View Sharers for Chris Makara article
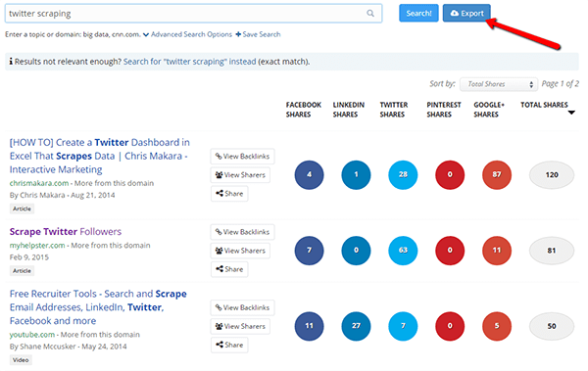Viewport: 588px width, 371px height. point(240,175)
